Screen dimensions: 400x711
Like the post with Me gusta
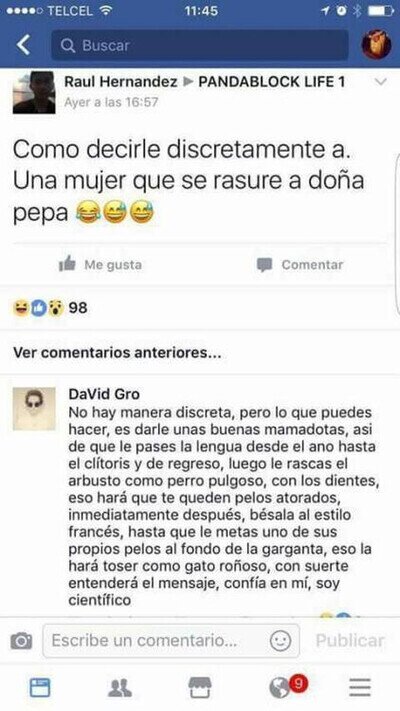tap(100, 264)
